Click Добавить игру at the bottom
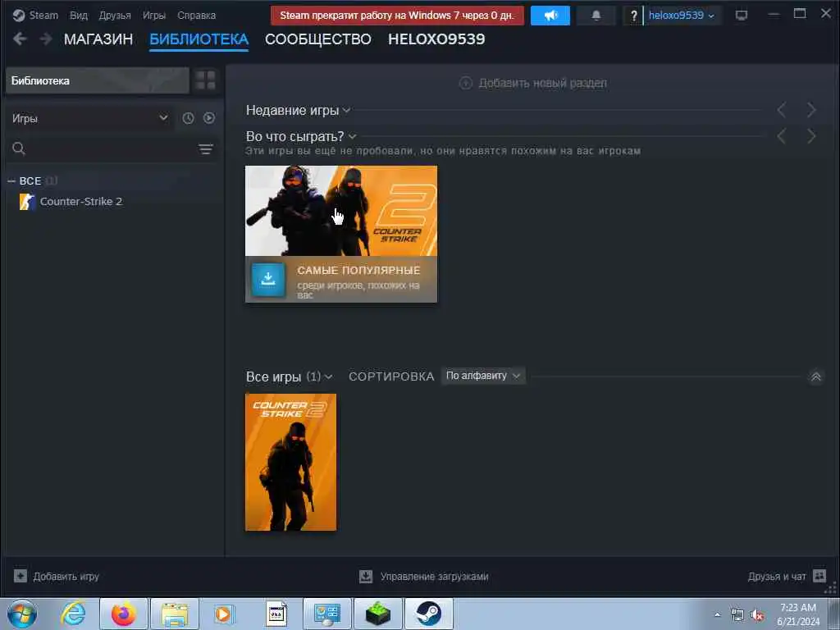 pyautogui.click(x=57, y=577)
